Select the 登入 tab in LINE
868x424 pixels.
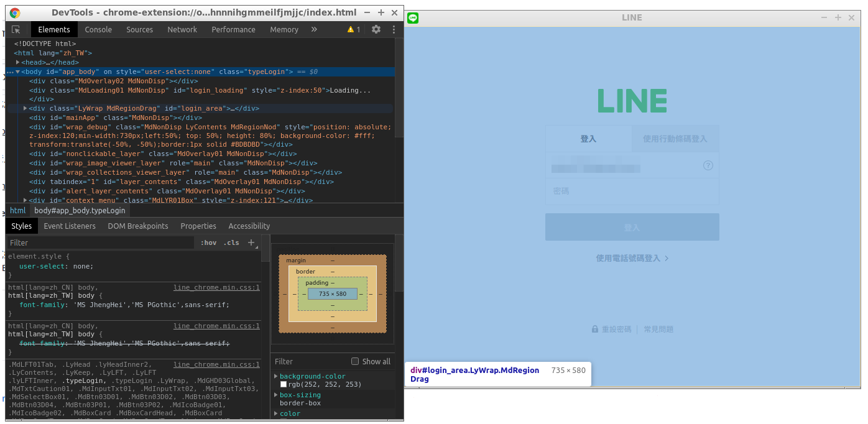click(x=588, y=139)
